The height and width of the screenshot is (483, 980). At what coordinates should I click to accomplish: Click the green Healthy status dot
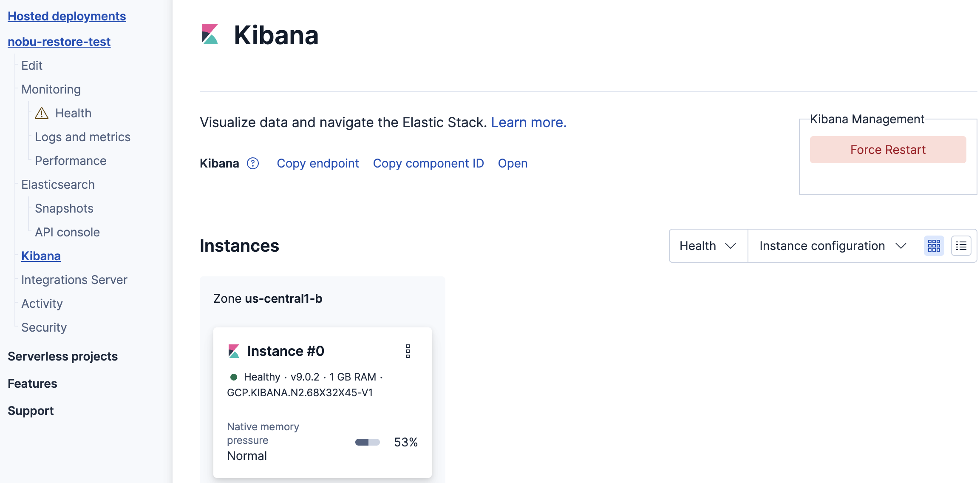point(233,377)
